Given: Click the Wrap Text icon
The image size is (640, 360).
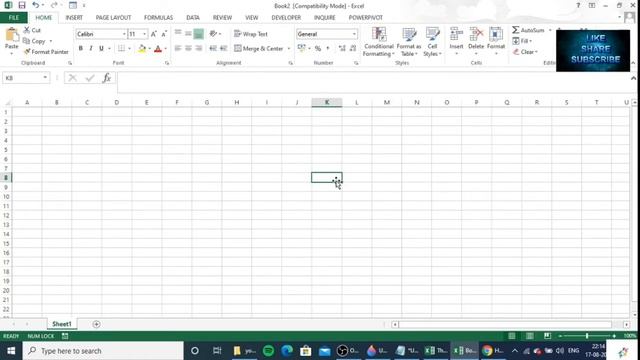Looking at the screenshot, I should tap(238, 34).
